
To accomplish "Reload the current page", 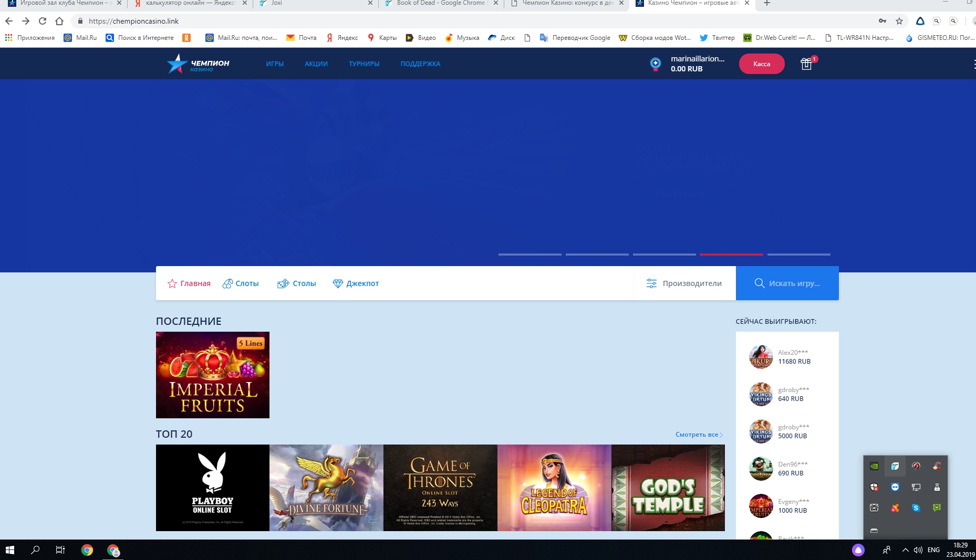I will click(43, 21).
